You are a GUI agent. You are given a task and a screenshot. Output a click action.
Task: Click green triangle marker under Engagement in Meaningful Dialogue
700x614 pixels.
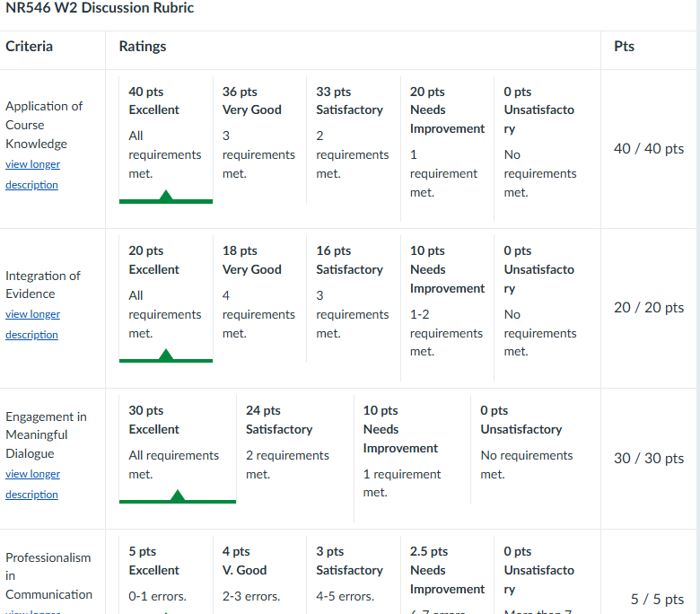tap(178, 496)
